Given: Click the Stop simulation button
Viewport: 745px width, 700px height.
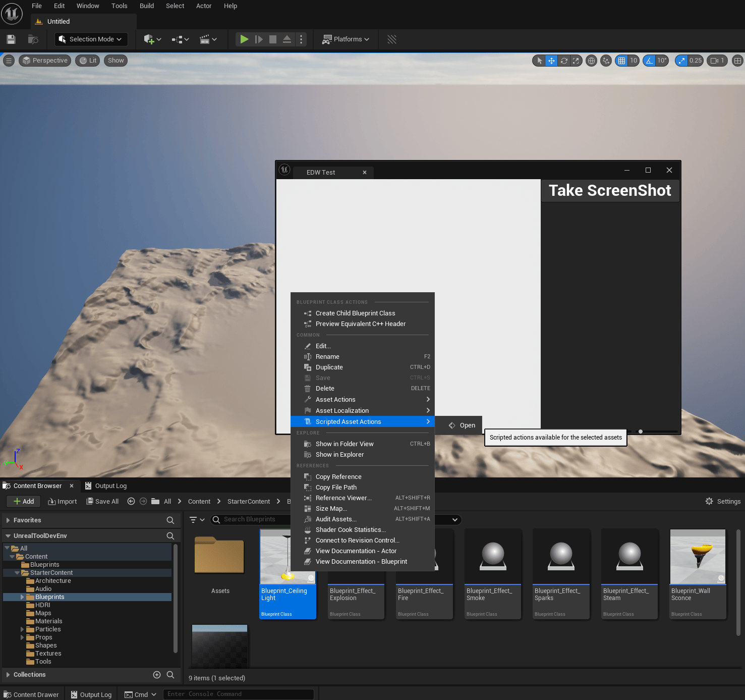Looking at the screenshot, I should click(273, 39).
